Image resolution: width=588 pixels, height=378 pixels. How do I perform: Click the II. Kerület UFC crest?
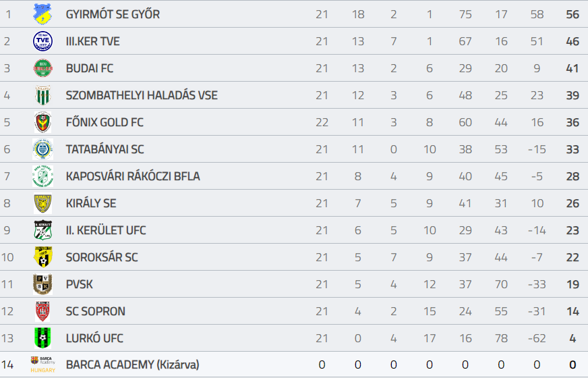click(x=42, y=230)
